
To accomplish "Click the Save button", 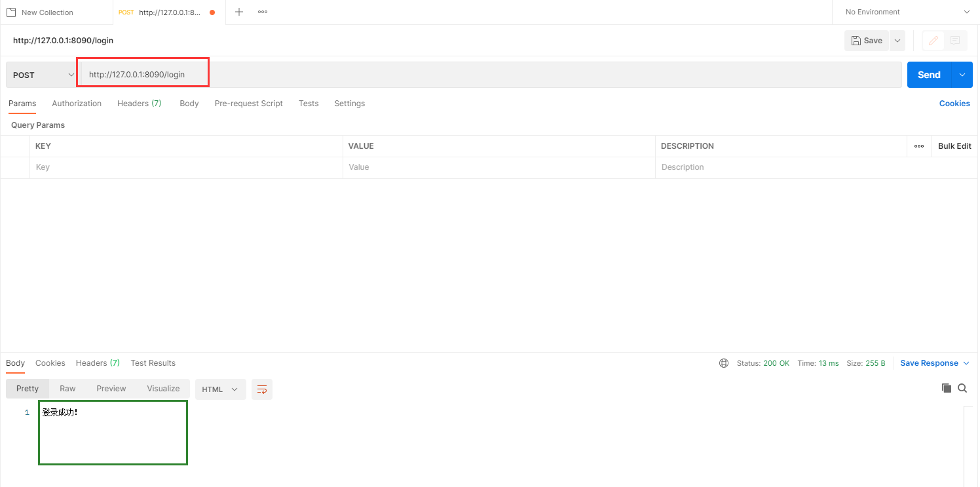I will click(x=867, y=41).
